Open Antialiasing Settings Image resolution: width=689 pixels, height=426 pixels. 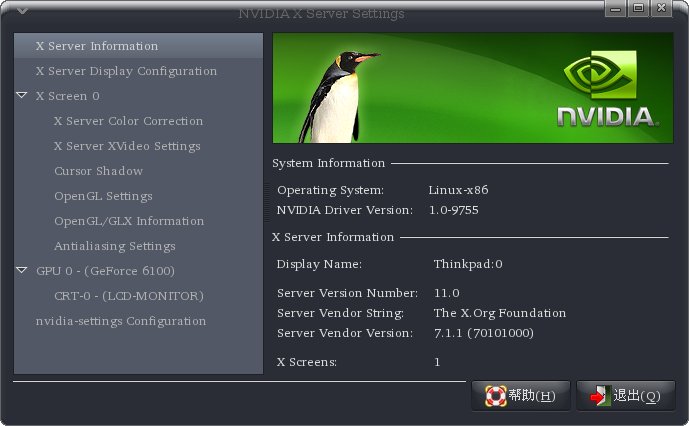(x=115, y=246)
